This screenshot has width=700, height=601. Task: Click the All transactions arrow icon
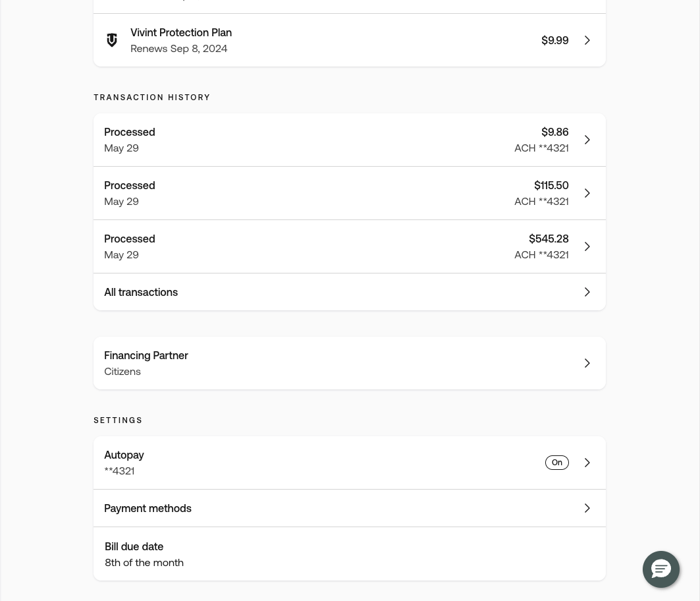pos(587,292)
